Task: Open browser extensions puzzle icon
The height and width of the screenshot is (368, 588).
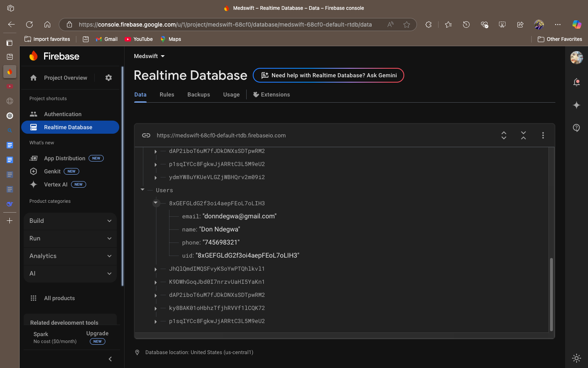Action: [428, 25]
